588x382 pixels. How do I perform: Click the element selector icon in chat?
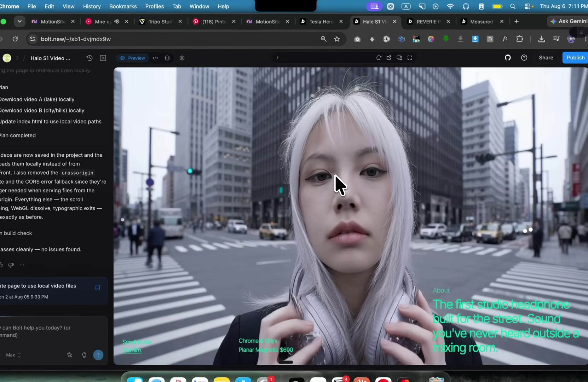pyautogui.click(x=69, y=355)
